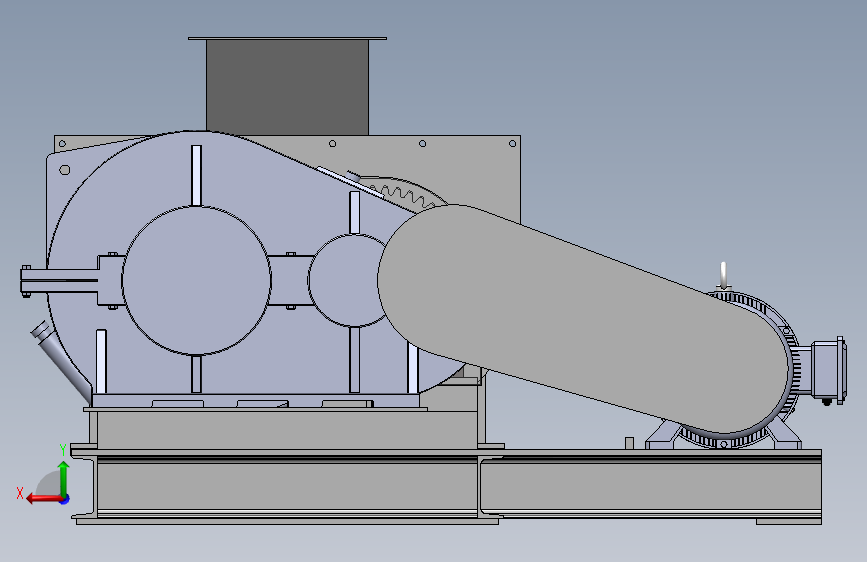
Task: Select the shaft extension protruding on the left
Action: click(x=60, y=280)
